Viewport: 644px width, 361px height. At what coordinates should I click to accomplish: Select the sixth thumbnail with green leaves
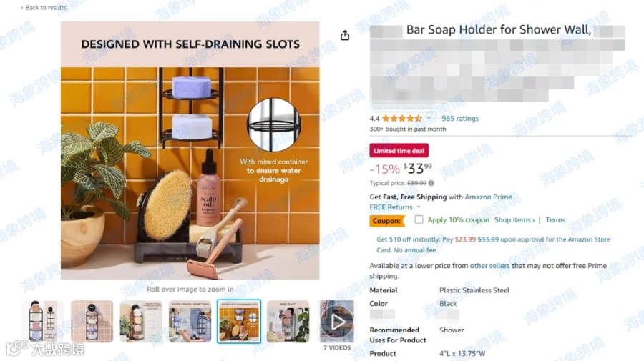(x=288, y=322)
